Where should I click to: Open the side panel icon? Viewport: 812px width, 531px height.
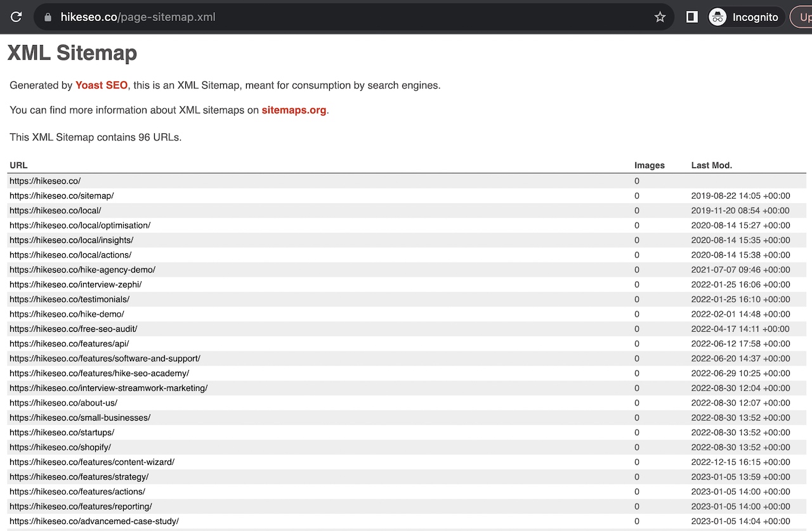point(692,17)
